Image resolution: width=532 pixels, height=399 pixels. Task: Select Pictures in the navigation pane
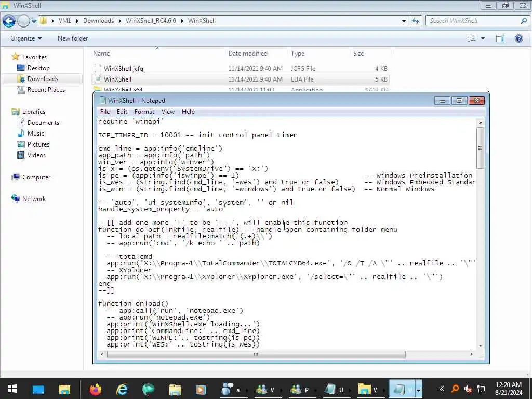(38, 144)
